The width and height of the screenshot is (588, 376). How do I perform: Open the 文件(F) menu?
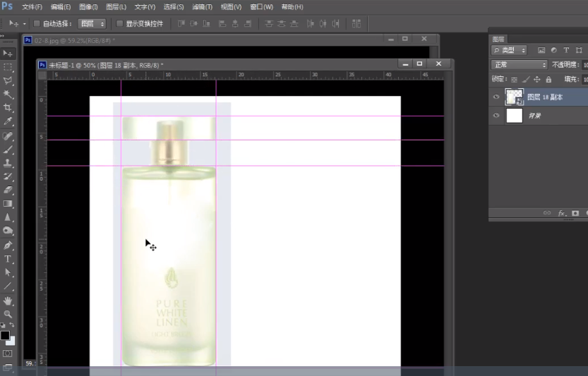tap(32, 7)
